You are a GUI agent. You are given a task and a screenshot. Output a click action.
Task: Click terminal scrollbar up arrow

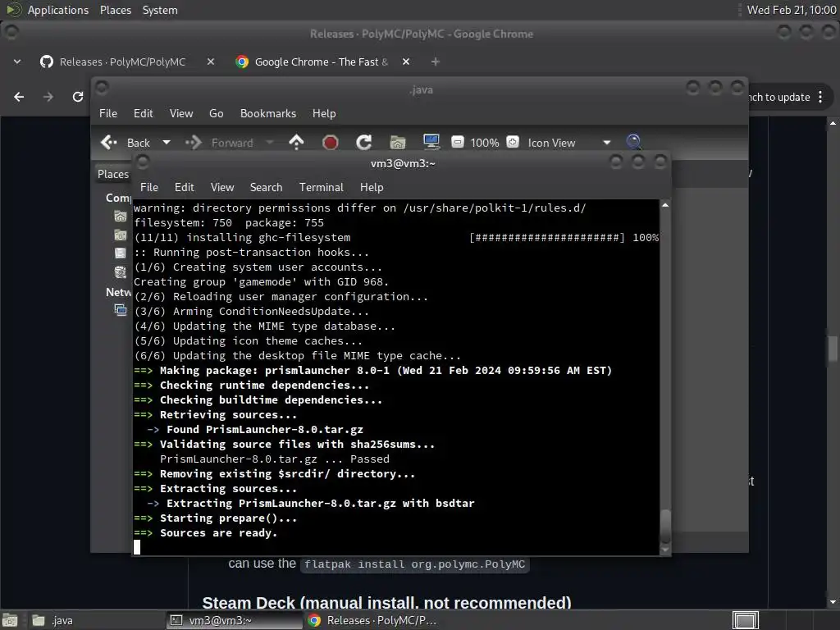click(665, 205)
